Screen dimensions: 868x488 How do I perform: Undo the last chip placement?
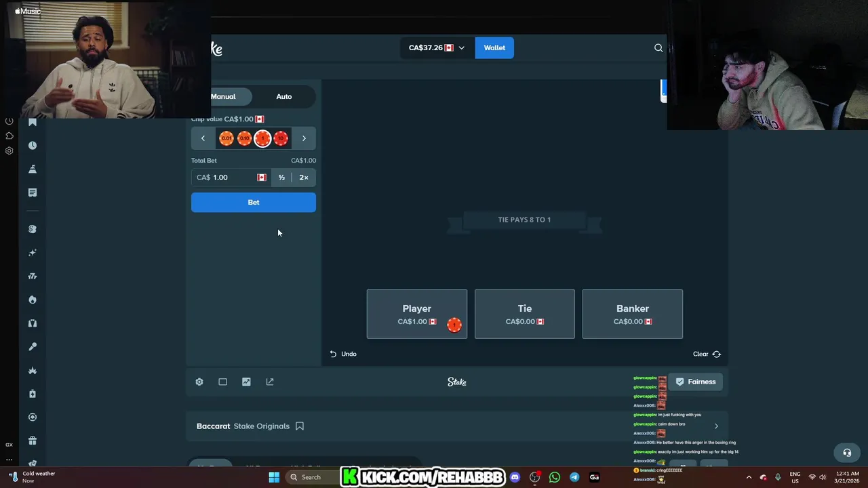pos(343,354)
